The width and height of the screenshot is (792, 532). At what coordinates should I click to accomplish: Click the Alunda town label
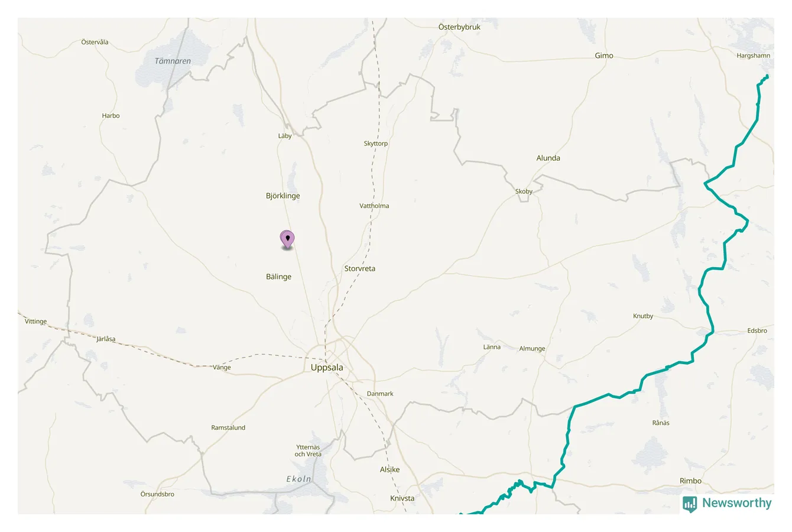(x=548, y=158)
